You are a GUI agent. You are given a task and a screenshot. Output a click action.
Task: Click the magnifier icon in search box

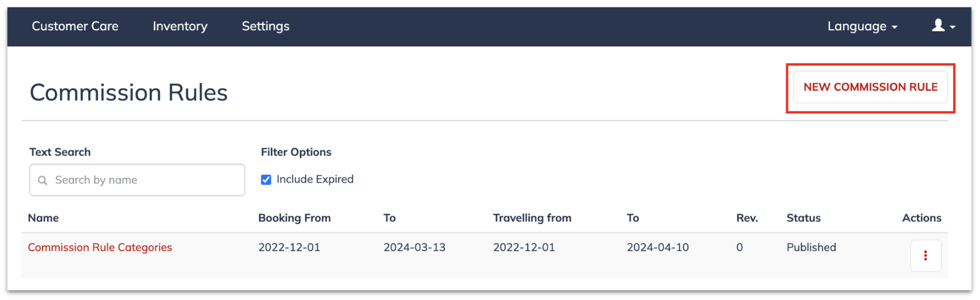(43, 180)
